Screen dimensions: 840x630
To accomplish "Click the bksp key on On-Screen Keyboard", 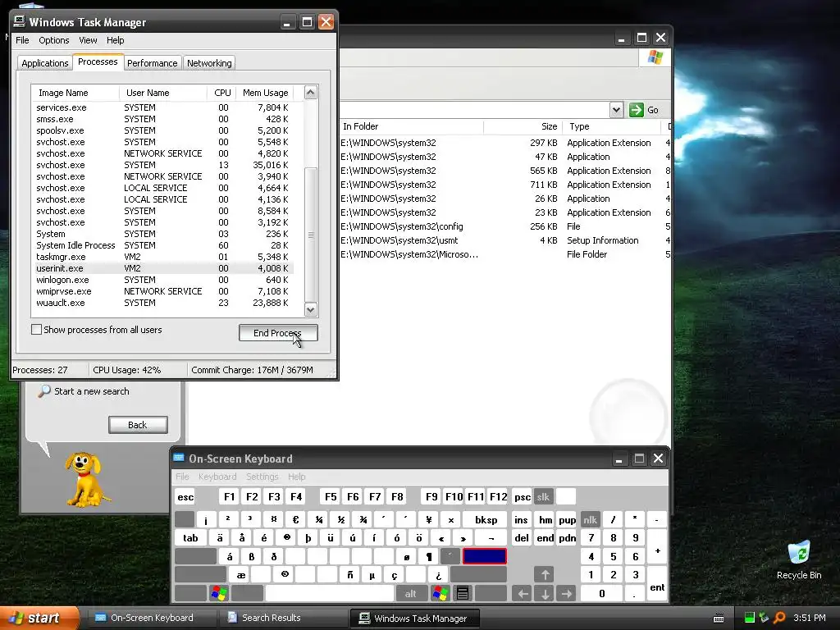I will pos(486,519).
